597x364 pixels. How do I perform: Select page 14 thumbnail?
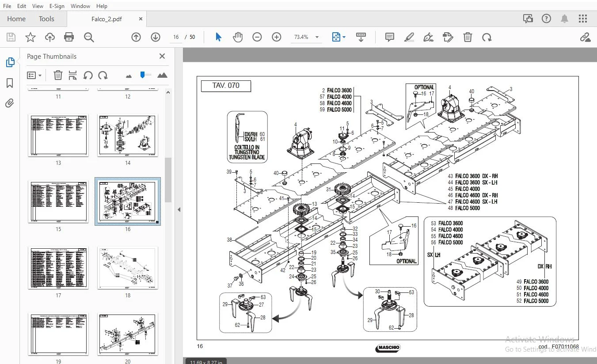click(128, 135)
